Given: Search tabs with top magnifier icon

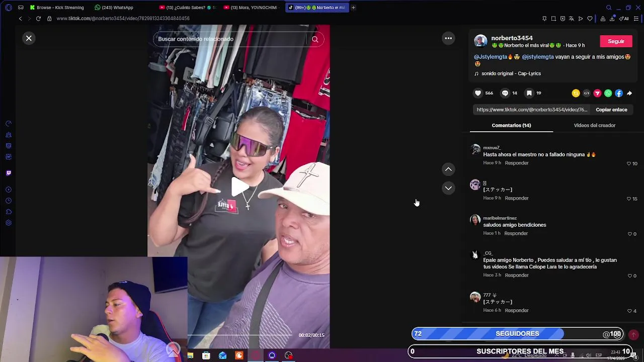Looking at the screenshot, I should [609, 8].
